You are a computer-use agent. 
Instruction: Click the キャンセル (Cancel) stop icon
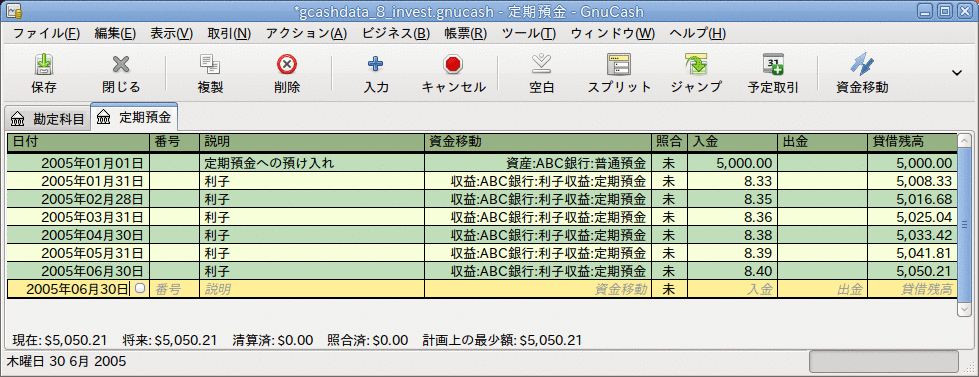point(453,64)
